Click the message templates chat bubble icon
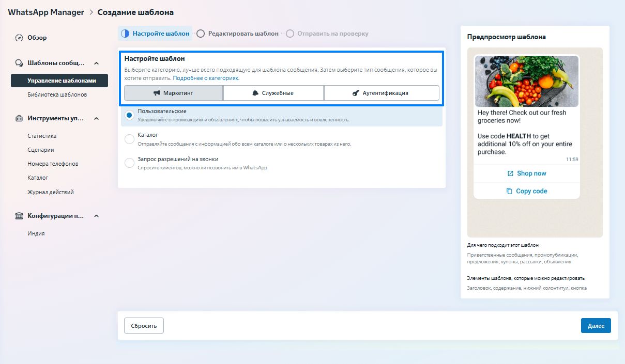Screen dimensions: 625x364 [x=19, y=63]
